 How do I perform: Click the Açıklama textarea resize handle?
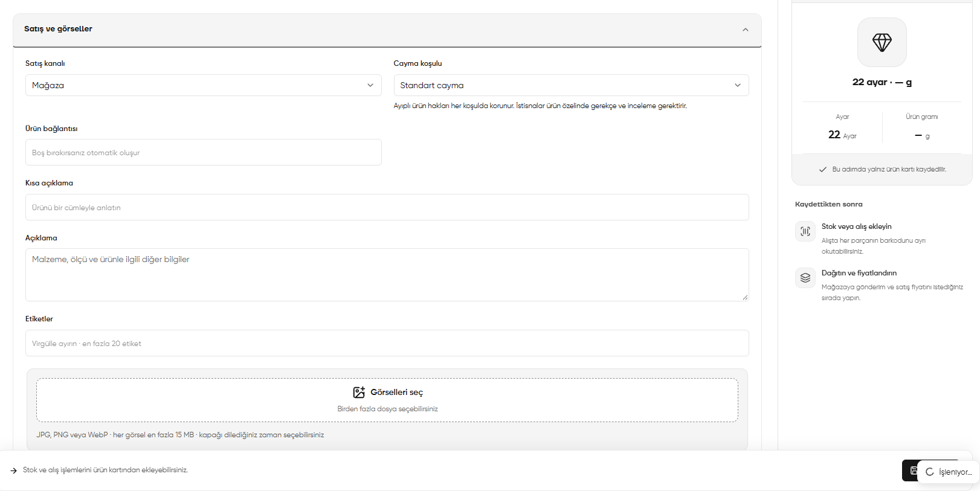point(745,297)
